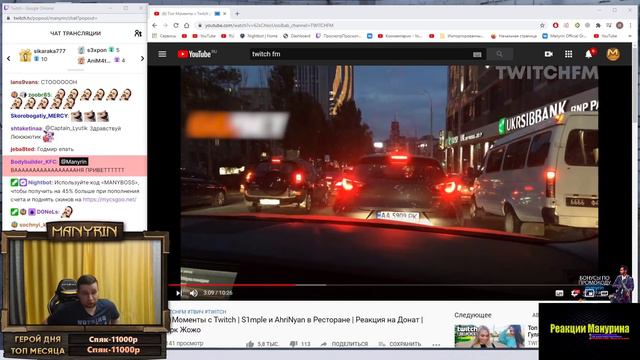The width and height of the screenshot is (640, 360).
Task: Click the #TWITCH hashtag link
Action: [x=216, y=311]
